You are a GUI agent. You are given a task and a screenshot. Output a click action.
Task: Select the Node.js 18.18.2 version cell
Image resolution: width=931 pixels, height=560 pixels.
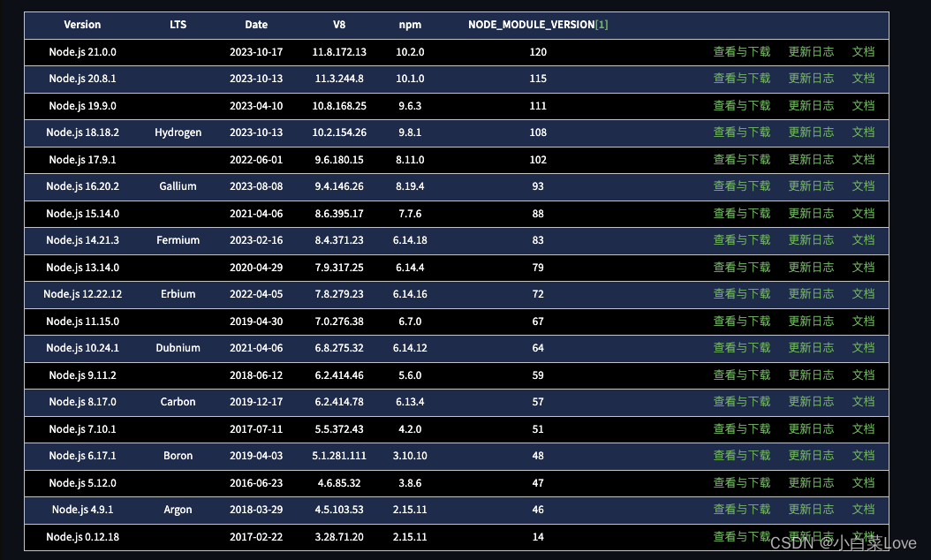[x=82, y=132]
